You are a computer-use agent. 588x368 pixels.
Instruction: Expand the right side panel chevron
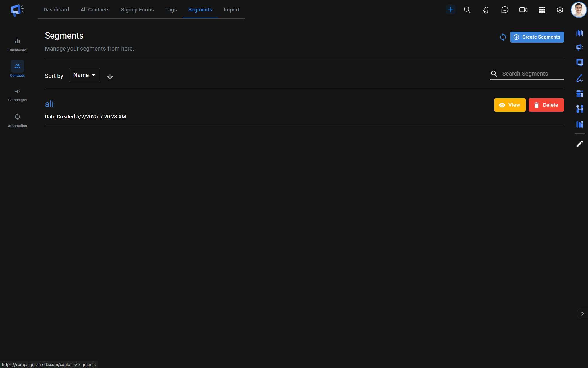(582, 314)
